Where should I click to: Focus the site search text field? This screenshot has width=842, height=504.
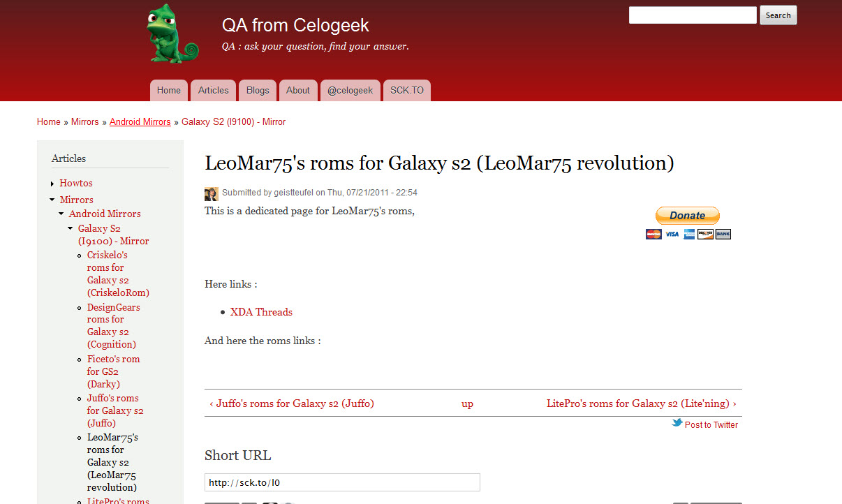[x=693, y=15]
